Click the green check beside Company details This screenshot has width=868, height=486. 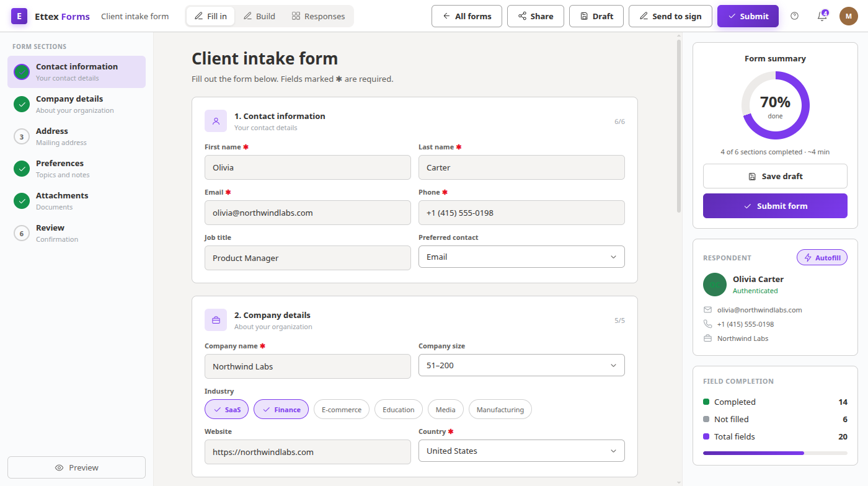pos(22,104)
